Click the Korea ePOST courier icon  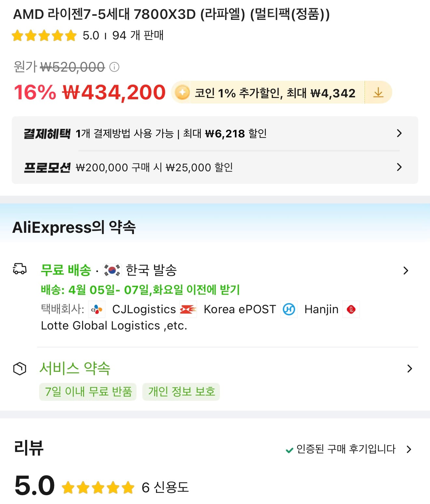click(x=188, y=309)
